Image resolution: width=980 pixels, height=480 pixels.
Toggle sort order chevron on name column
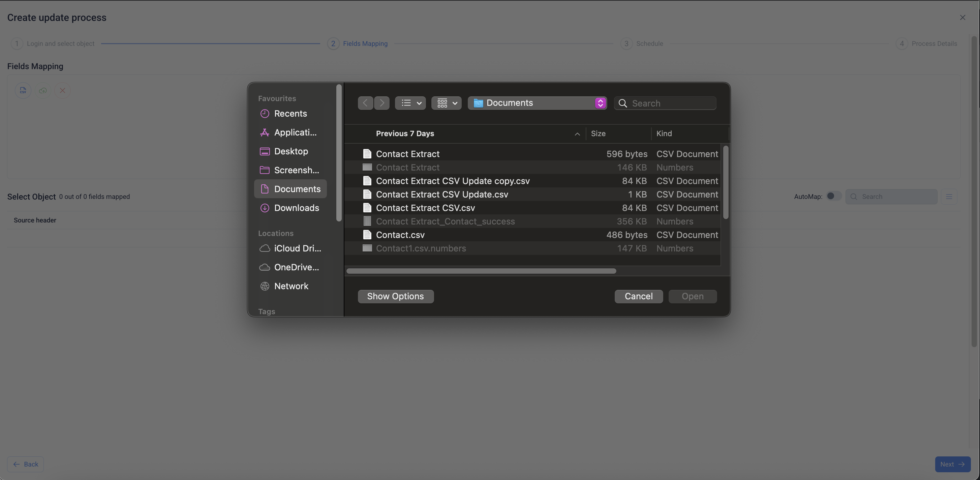577,134
